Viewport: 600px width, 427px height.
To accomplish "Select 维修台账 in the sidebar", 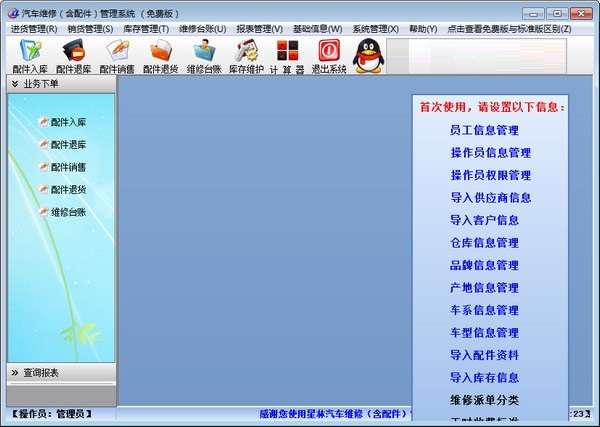I will point(63,212).
